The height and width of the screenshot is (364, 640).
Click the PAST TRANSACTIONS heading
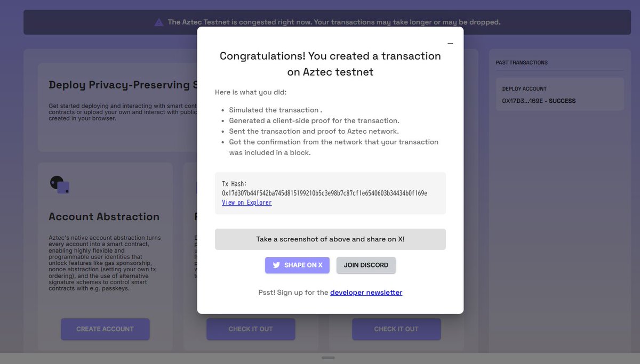click(x=522, y=62)
